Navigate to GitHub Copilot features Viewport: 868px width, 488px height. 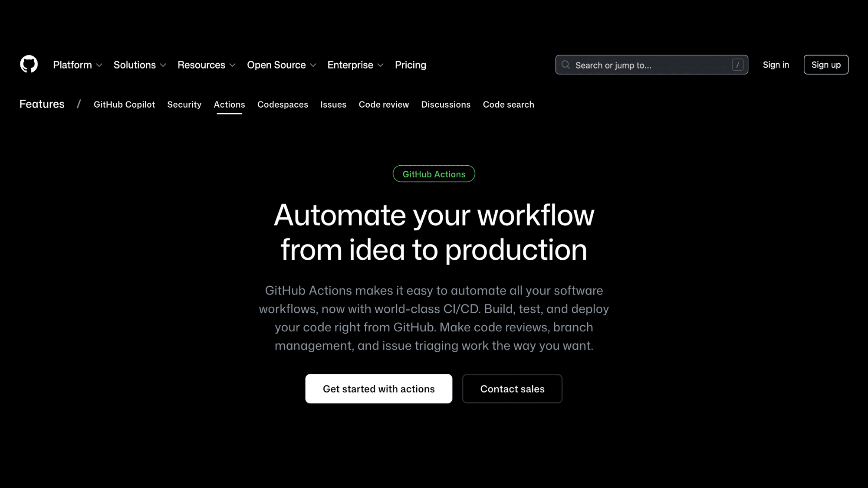pos(124,105)
